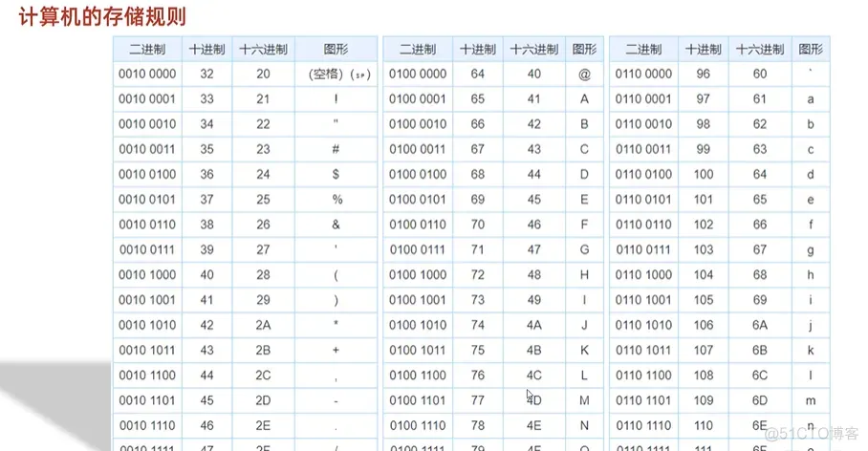The width and height of the screenshot is (868, 451).
Task: Click decimal value 70
Action: point(478,225)
